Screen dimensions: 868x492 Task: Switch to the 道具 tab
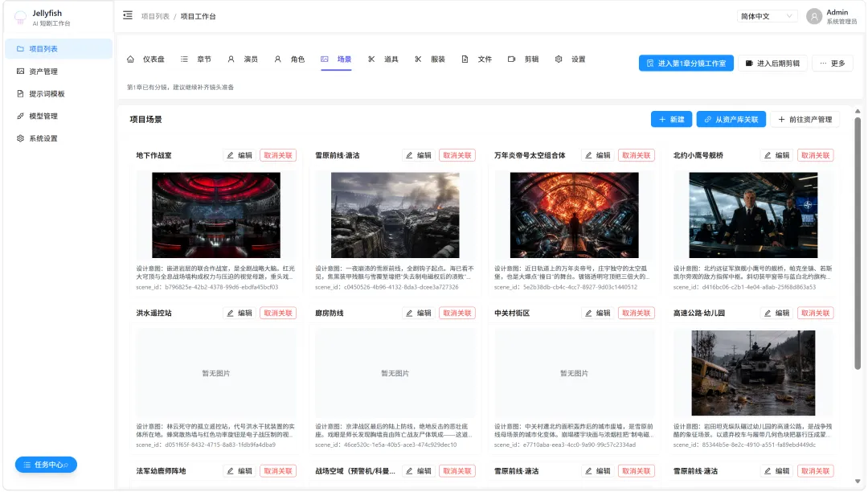[x=383, y=59]
